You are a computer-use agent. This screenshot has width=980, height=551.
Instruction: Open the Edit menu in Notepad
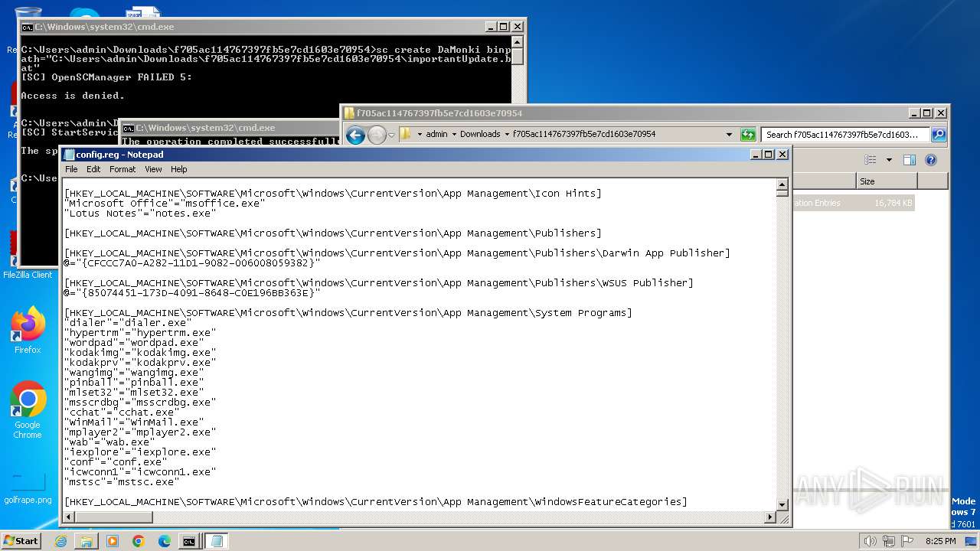point(93,169)
